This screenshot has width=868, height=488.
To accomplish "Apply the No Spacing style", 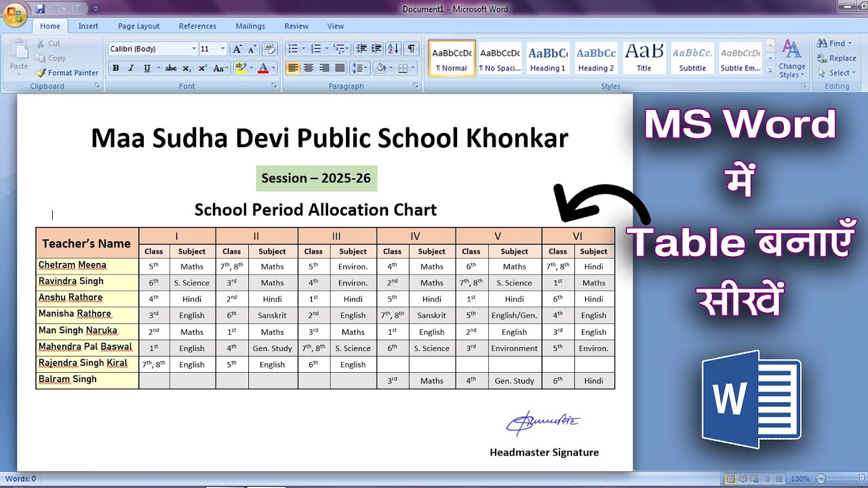I will click(x=500, y=58).
